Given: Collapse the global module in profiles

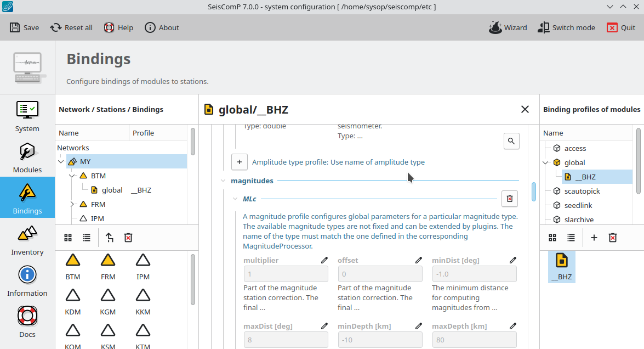Looking at the screenshot, I should pos(545,162).
